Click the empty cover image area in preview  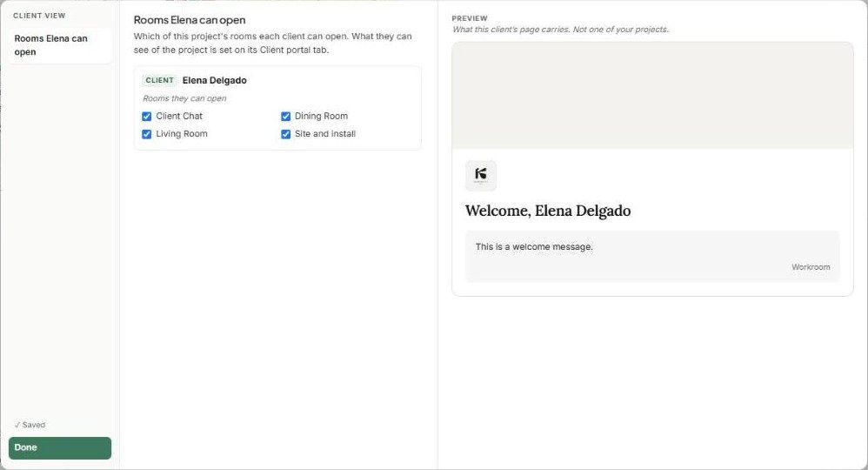click(x=652, y=96)
